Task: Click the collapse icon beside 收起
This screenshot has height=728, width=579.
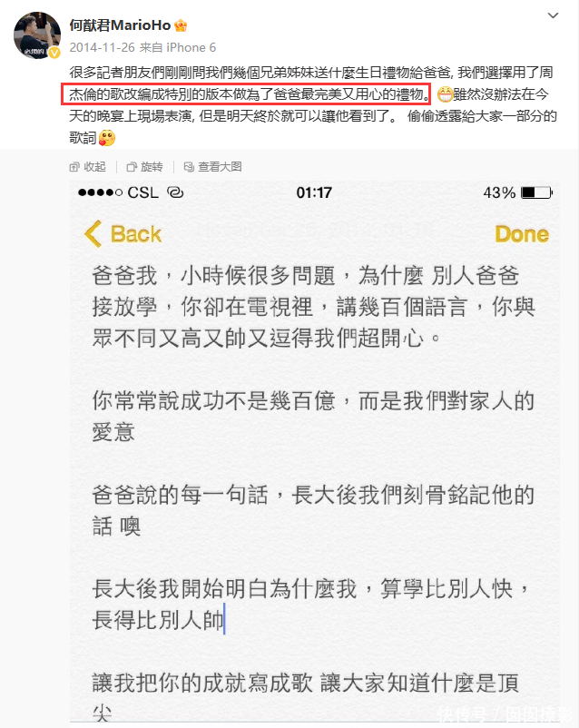Action: (74, 167)
